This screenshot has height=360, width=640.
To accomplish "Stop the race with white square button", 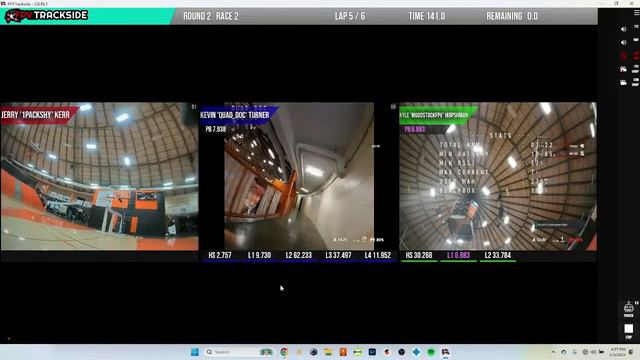I will click(629, 329).
